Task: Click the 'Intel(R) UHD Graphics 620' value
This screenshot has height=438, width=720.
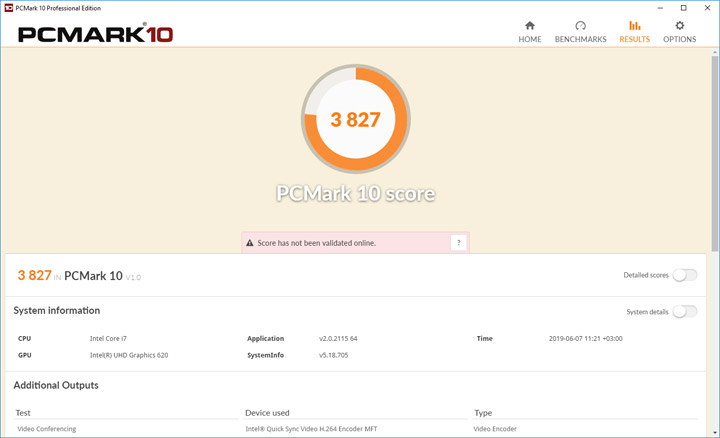Action: 129,355
